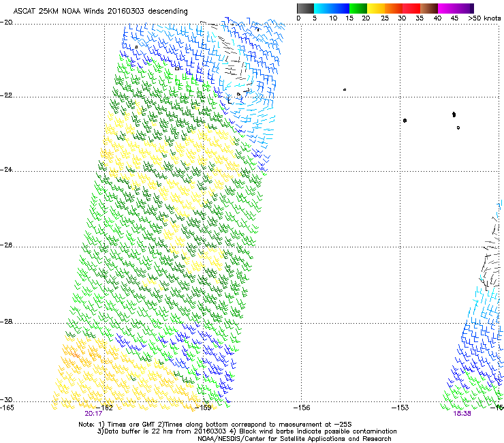
Task: Click the green 15-20 knots legend segment
Action: click(x=358, y=8)
